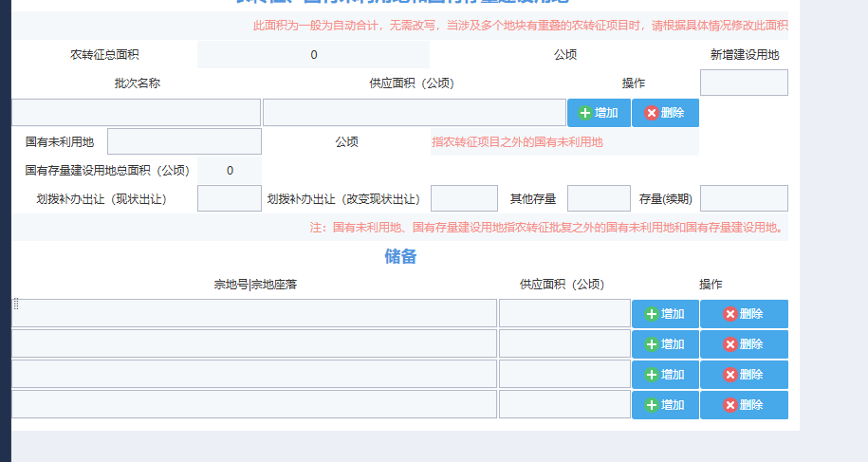Click the 其他存量 input field
Viewport: 868px width, 462px height.
[x=599, y=198]
